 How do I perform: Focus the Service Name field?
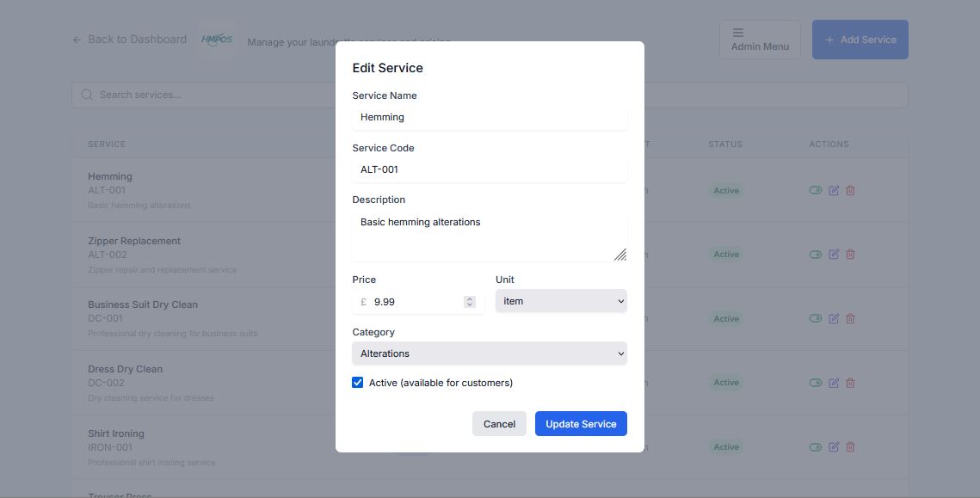490,118
